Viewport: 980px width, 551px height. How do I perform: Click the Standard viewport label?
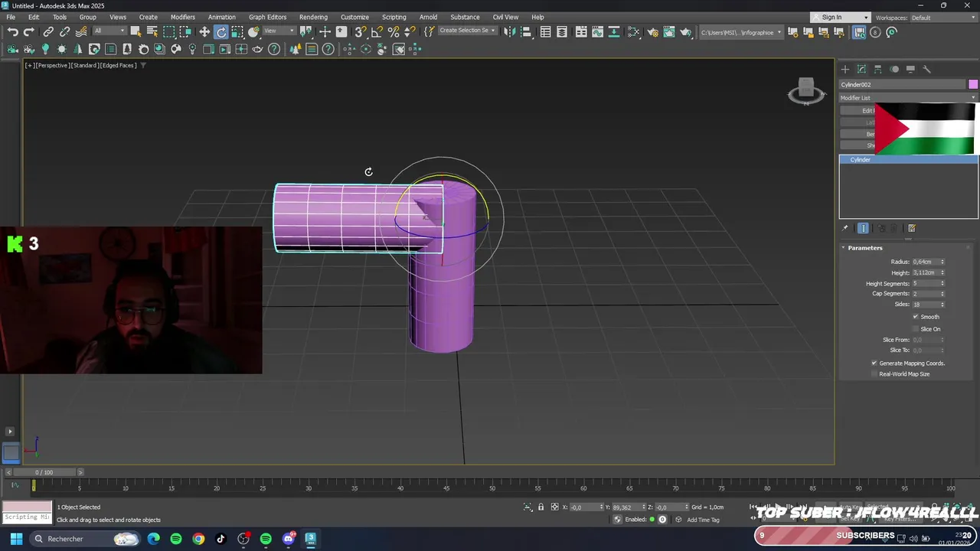(x=85, y=65)
